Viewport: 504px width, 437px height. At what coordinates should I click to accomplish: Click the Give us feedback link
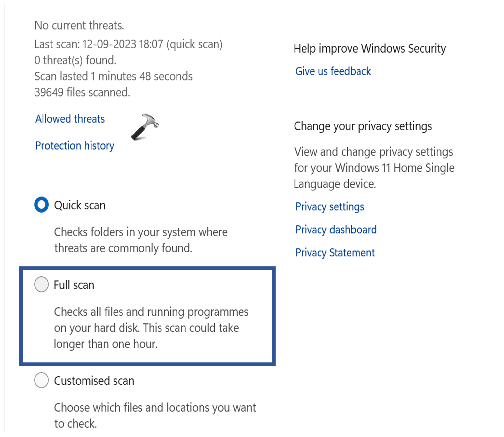click(333, 71)
